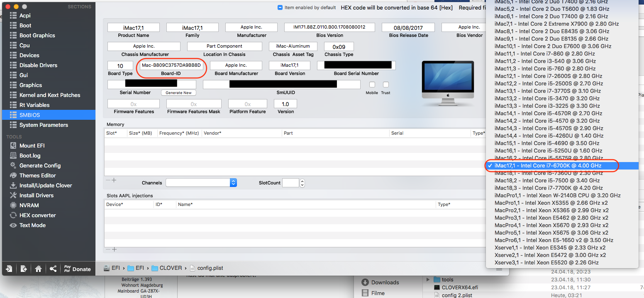Select MacPro6,1 Xeon E5-1650 v2 model

tap(562, 240)
